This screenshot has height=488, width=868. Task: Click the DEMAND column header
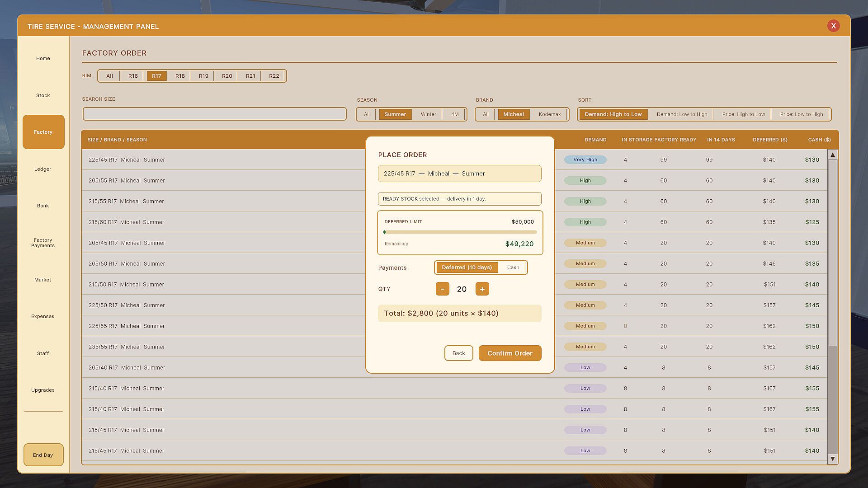[x=595, y=140]
